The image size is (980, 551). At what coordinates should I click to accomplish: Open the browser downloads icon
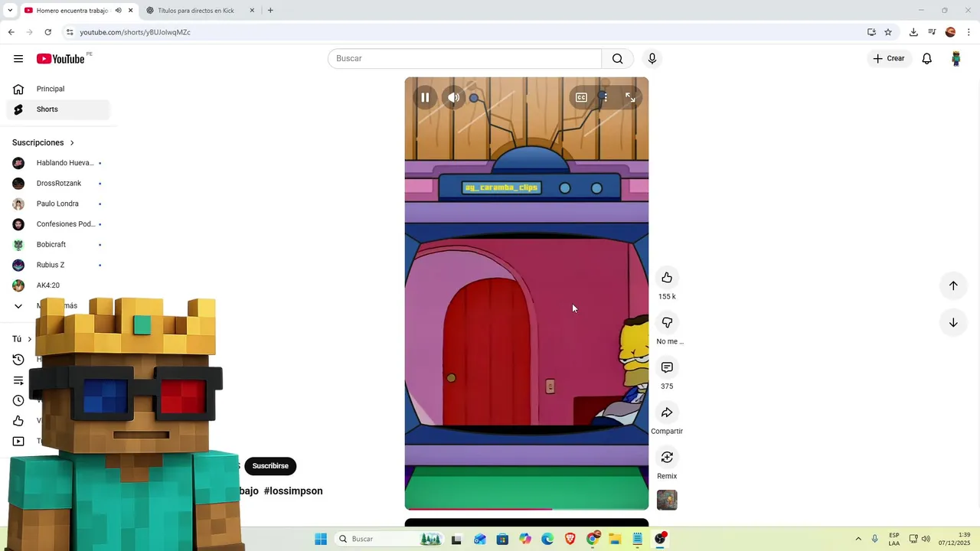pos(913,32)
